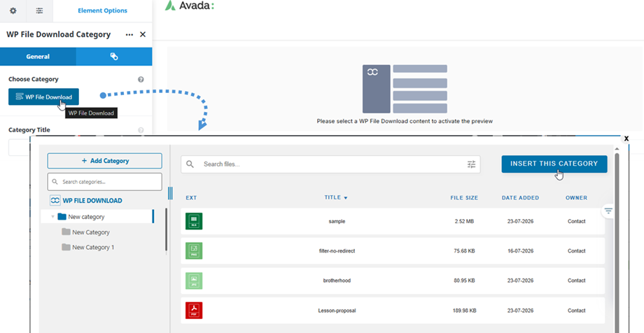Show help for Choose Category
644x333 pixels.
tap(141, 79)
